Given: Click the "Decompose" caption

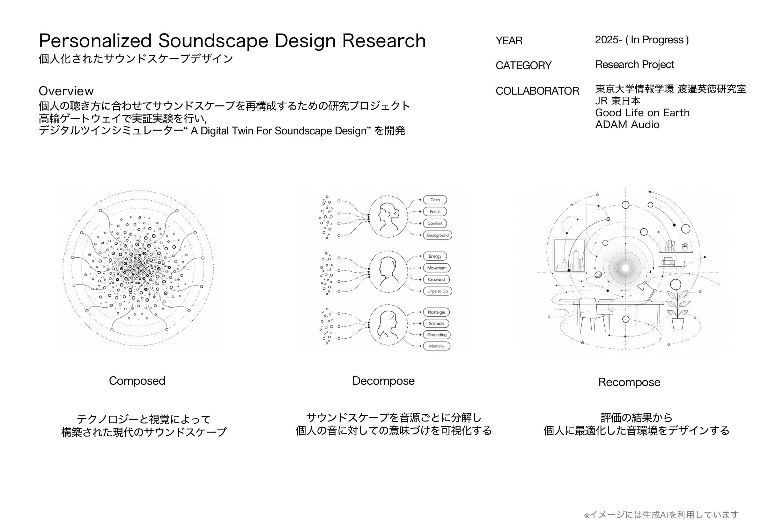Looking at the screenshot, I should coord(384,381).
